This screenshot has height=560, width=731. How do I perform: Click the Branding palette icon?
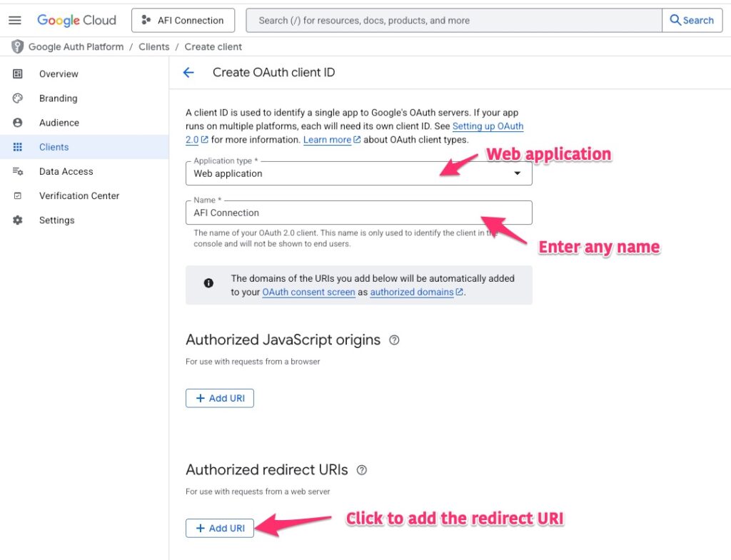click(x=18, y=98)
